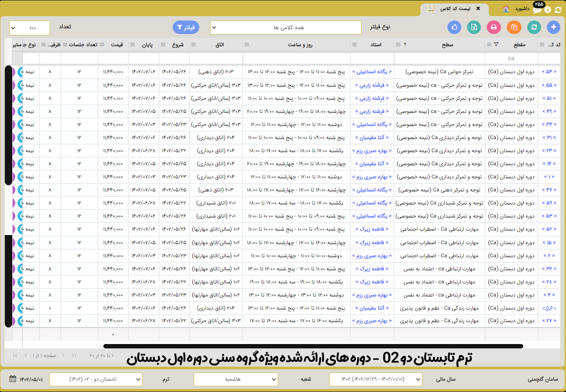Open settings with the gear icon
The width and height of the screenshot is (566, 392).
point(548,10)
